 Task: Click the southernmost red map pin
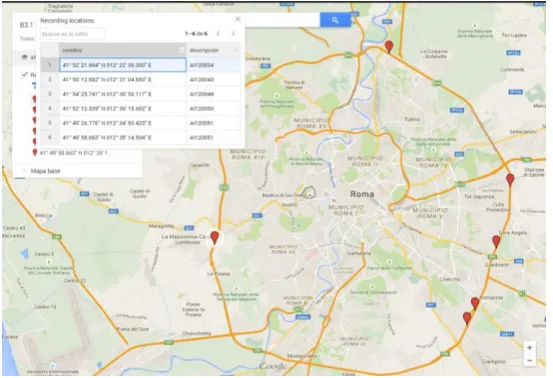(467, 318)
